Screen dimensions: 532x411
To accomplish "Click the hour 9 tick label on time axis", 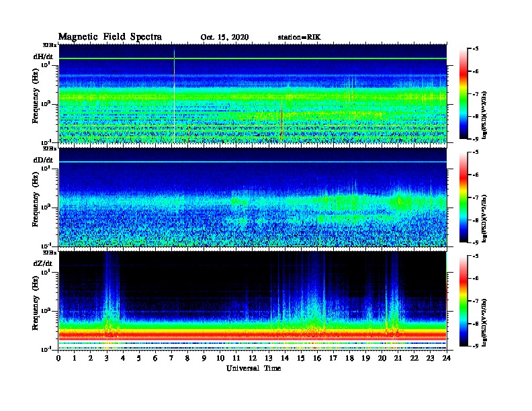I will 204,359.
